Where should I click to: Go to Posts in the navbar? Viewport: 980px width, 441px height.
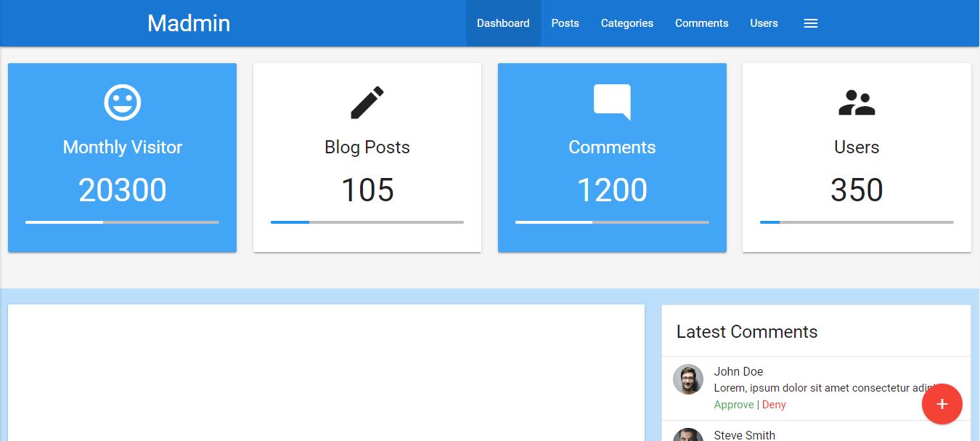tap(565, 23)
